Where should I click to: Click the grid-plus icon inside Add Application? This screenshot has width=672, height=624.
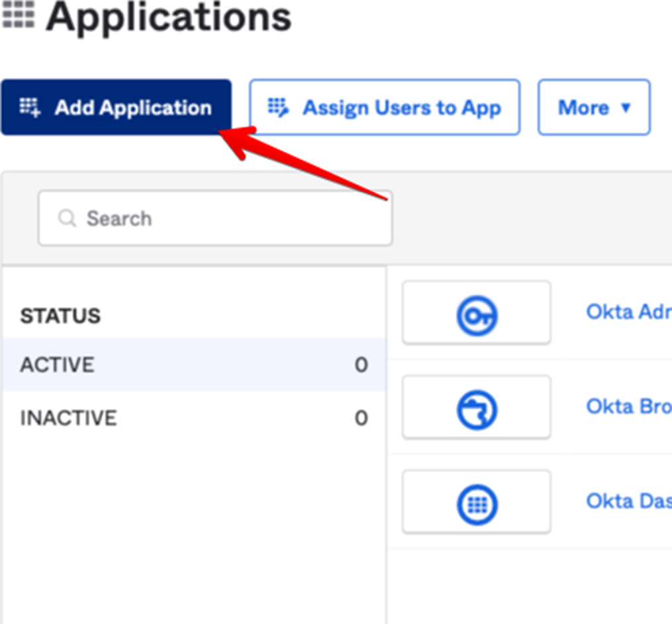tap(30, 107)
